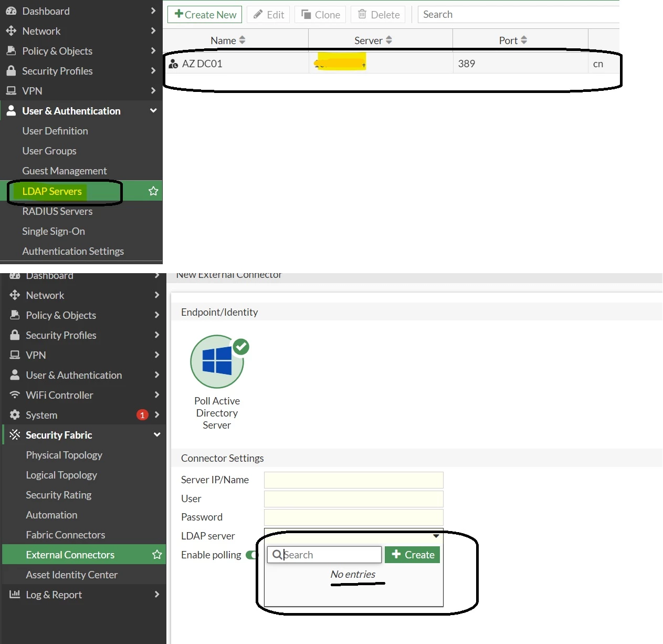This screenshot has width=663, height=644.
Task: Click the red System notification badge
Action: pos(142,415)
